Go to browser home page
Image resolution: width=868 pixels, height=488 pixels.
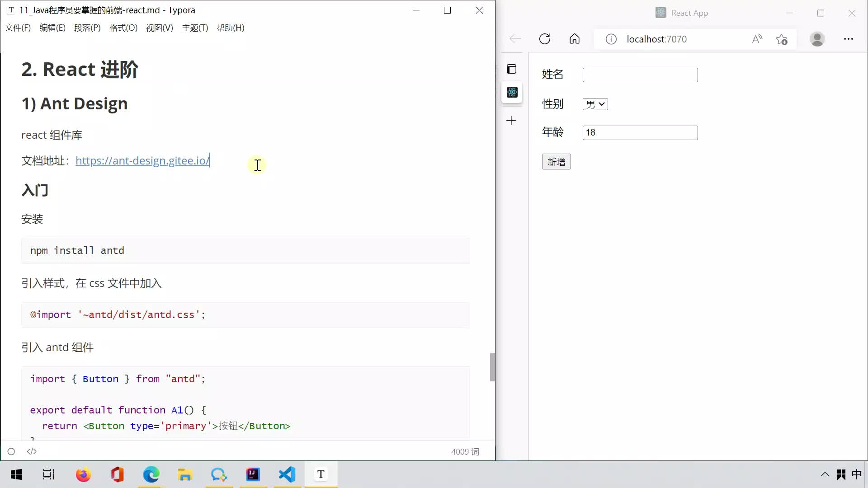(x=575, y=39)
